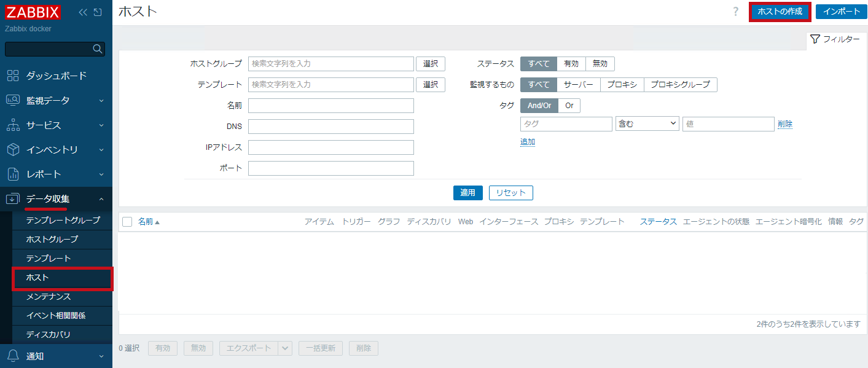The width and height of the screenshot is (868, 368).
Task: Set status filter to 有効
Action: tap(571, 64)
